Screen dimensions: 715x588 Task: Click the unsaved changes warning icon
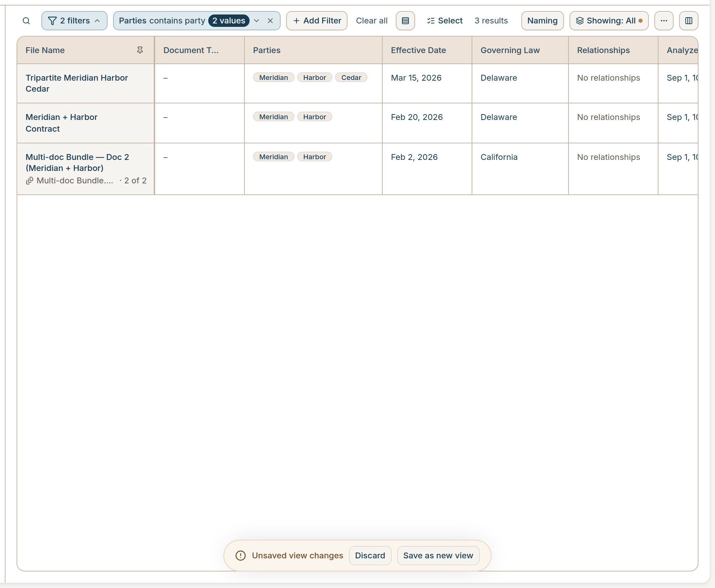pyautogui.click(x=240, y=556)
